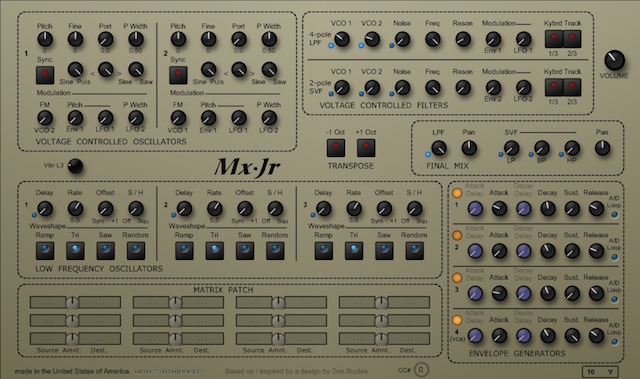Viewport: 640px width, 379px height.
Task: Click the VOLUME knob
Action: click(x=614, y=60)
